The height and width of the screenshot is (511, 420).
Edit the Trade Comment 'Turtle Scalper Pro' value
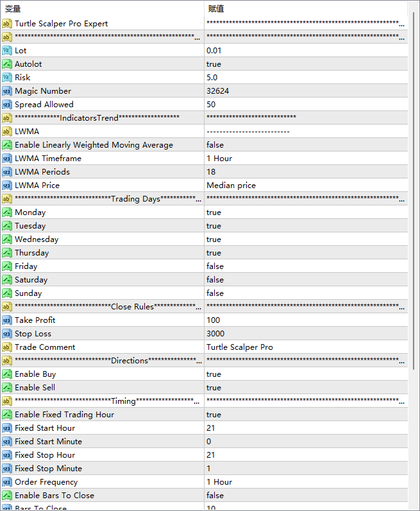coord(306,347)
